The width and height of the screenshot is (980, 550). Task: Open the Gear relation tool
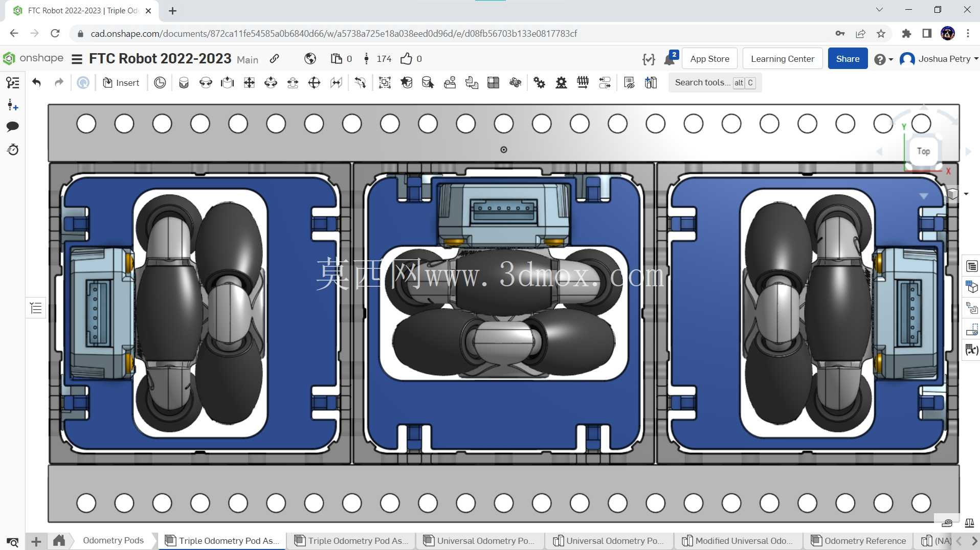point(540,83)
